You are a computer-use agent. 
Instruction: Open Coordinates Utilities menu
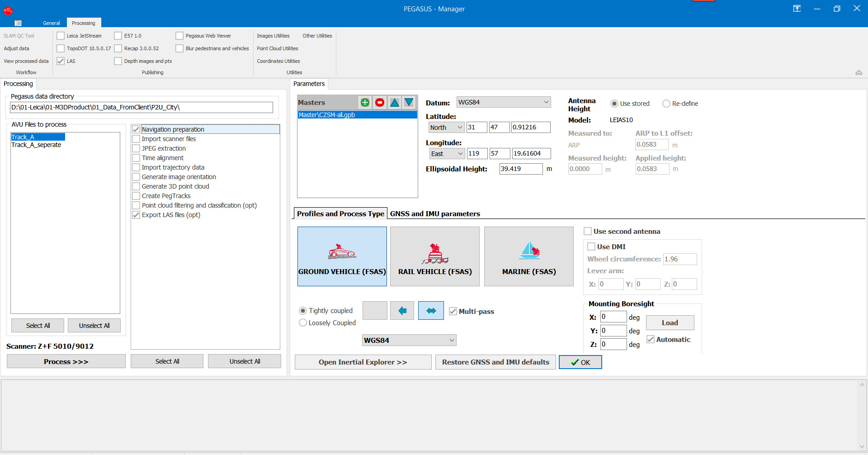tap(278, 61)
